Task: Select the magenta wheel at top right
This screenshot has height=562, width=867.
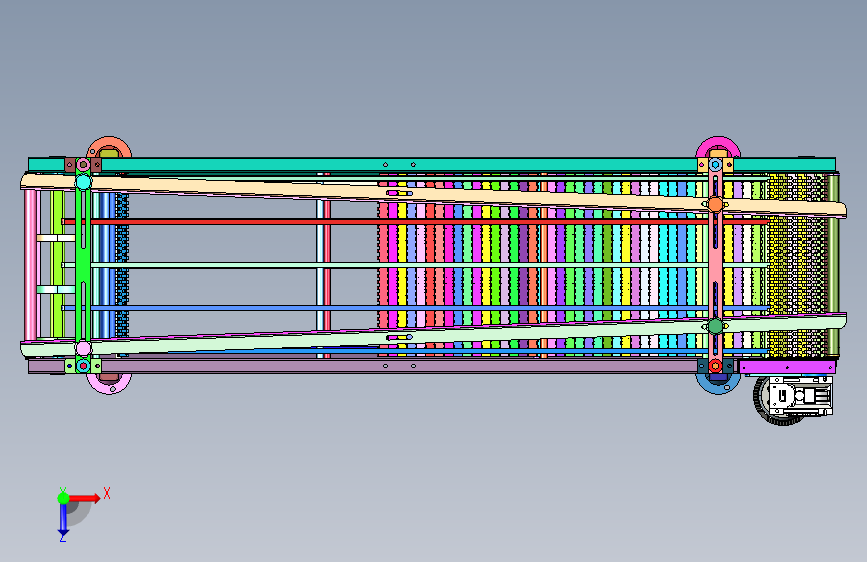Action: pos(718,147)
